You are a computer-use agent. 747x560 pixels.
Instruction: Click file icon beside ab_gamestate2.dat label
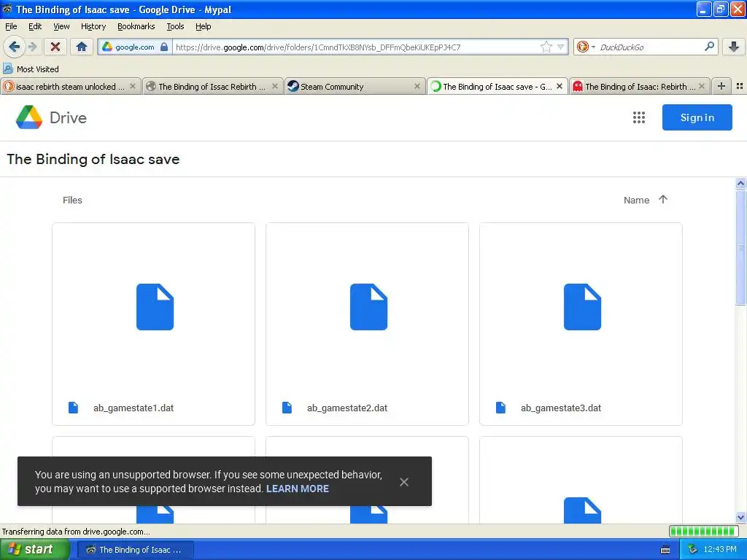287,408
